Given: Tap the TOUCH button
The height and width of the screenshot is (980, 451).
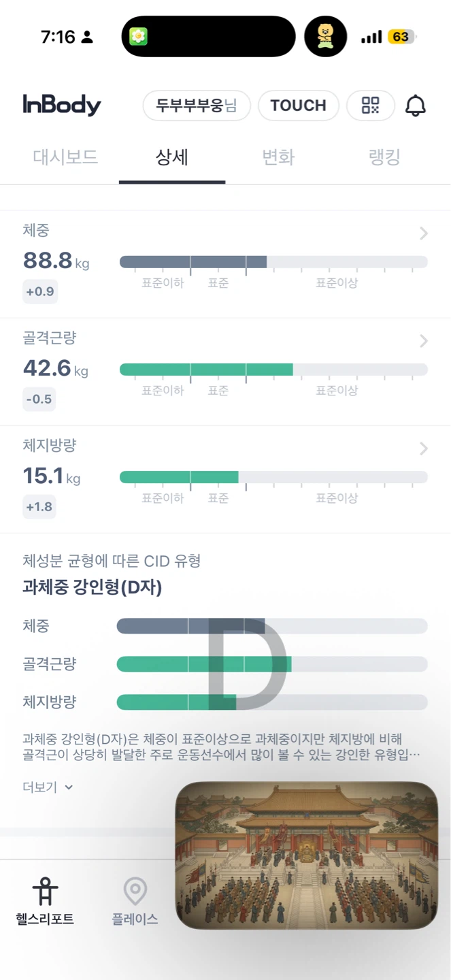Looking at the screenshot, I should 299,105.
